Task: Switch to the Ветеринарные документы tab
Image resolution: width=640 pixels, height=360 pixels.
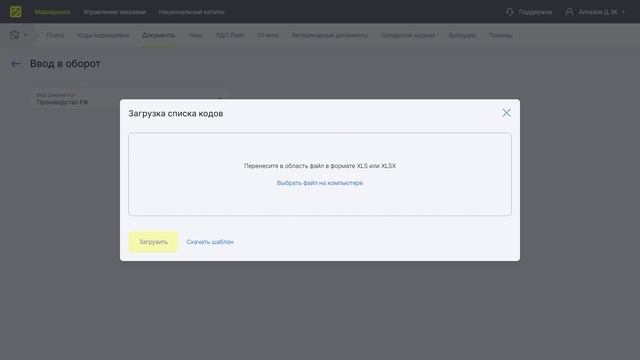Action: 330,36
